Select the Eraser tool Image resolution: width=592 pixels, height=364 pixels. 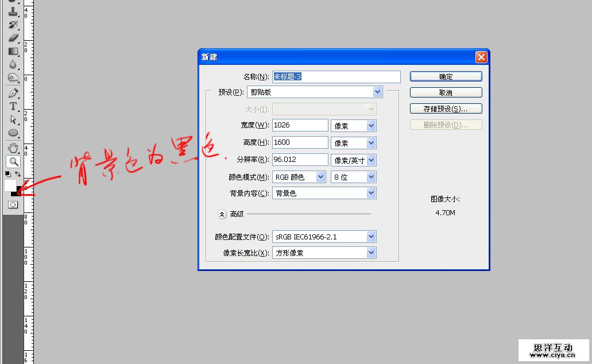(x=13, y=38)
